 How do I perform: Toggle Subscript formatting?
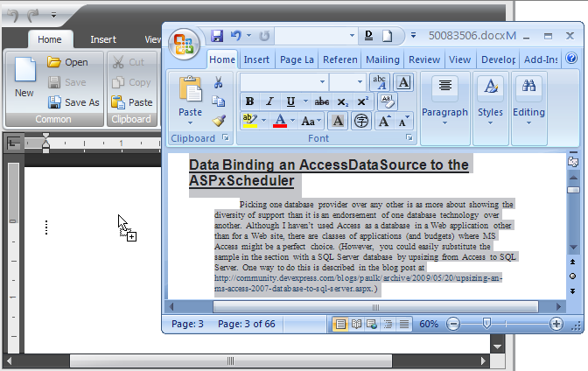pos(342,101)
